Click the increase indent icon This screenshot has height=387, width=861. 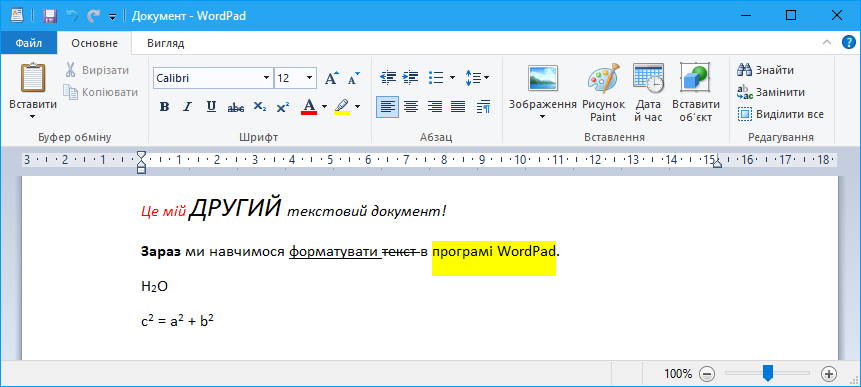410,77
